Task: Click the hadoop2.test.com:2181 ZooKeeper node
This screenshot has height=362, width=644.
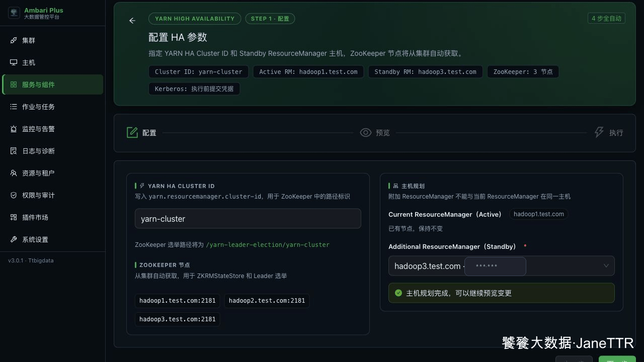Action: pyautogui.click(x=267, y=301)
